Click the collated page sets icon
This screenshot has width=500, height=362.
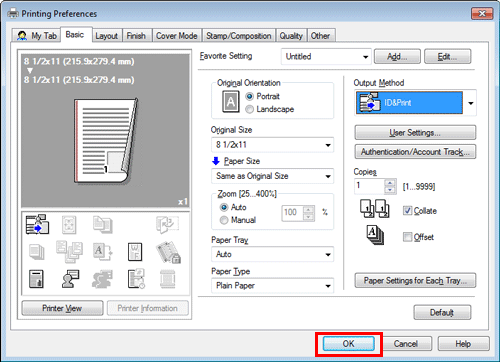pos(374,209)
